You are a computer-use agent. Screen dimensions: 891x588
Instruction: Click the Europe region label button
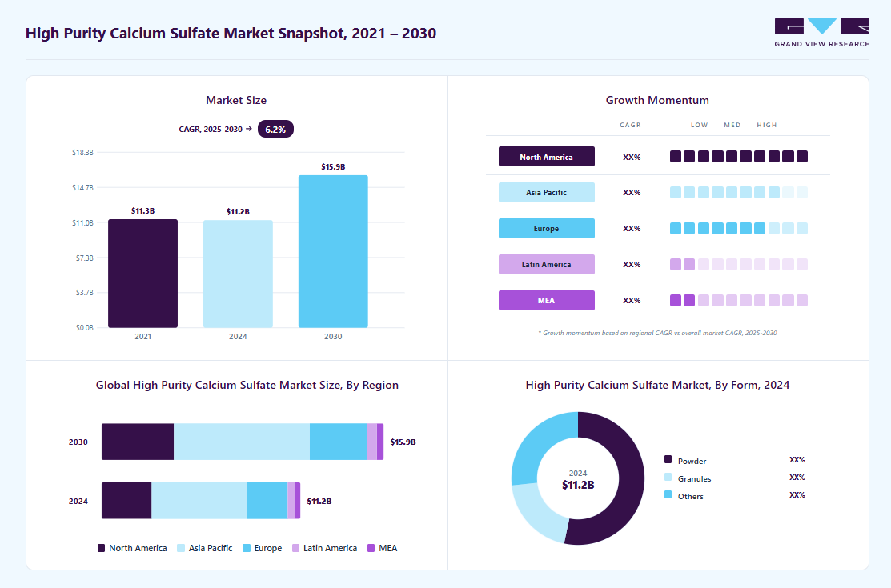[547, 228]
